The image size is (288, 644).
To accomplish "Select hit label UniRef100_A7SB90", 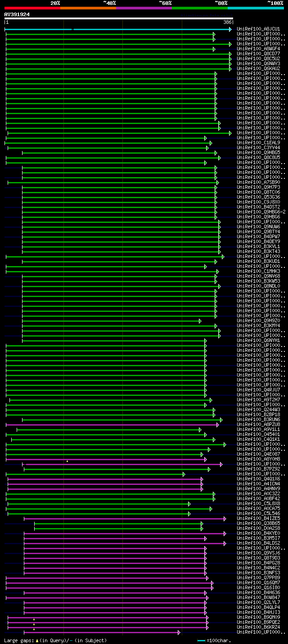I will coord(259,182).
